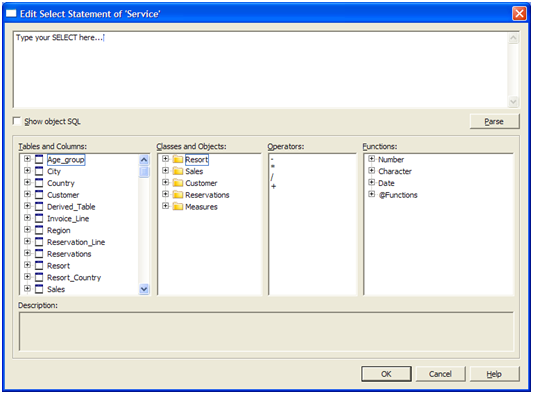533x394 pixels.
Task: Expand the Sales class folder
Action: [x=166, y=171]
